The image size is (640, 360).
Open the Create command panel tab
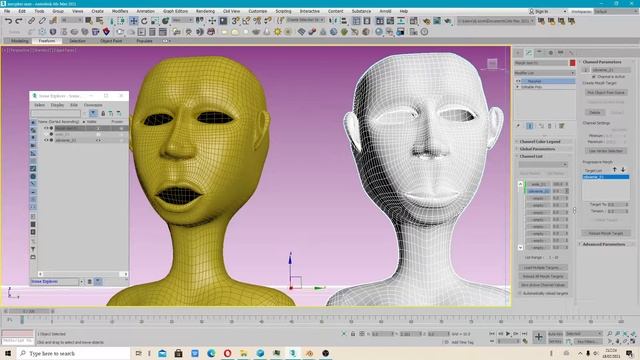[x=518, y=53]
